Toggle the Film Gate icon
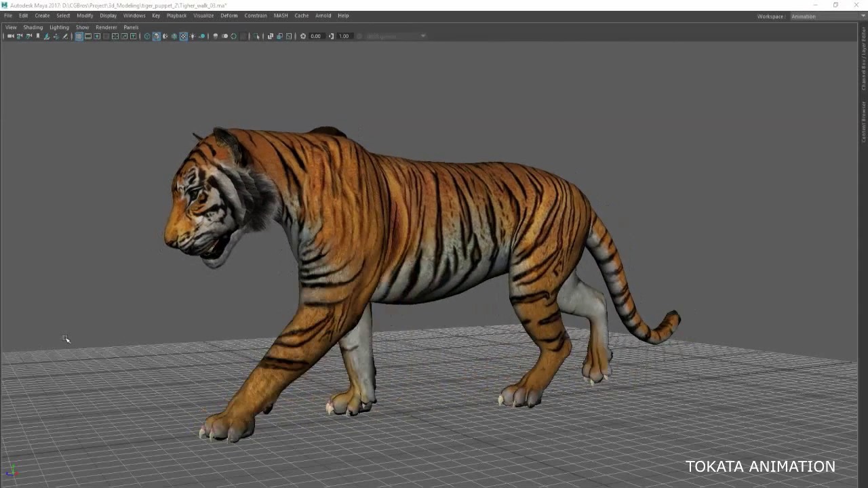This screenshot has width=868, height=488. [x=88, y=36]
